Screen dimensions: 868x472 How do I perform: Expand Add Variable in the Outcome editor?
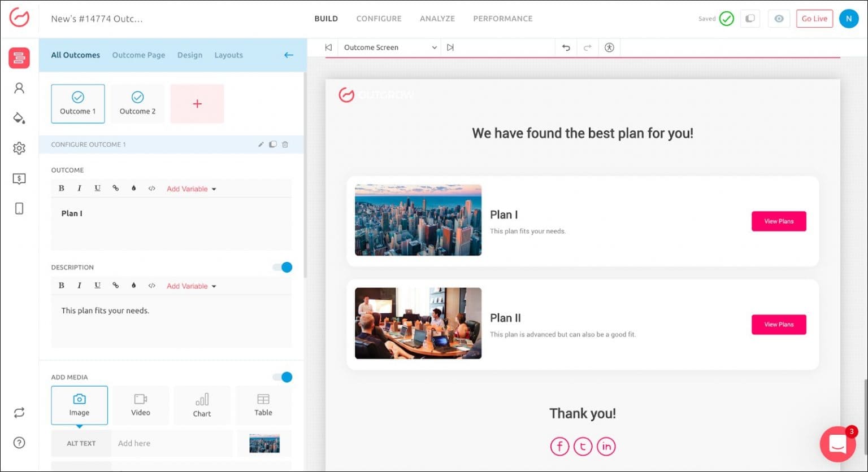tap(191, 189)
